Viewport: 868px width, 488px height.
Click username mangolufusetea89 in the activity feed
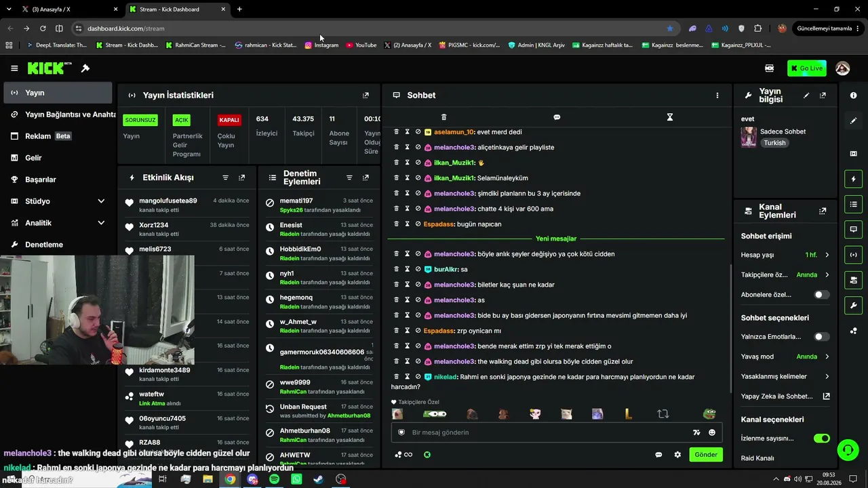pos(168,201)
